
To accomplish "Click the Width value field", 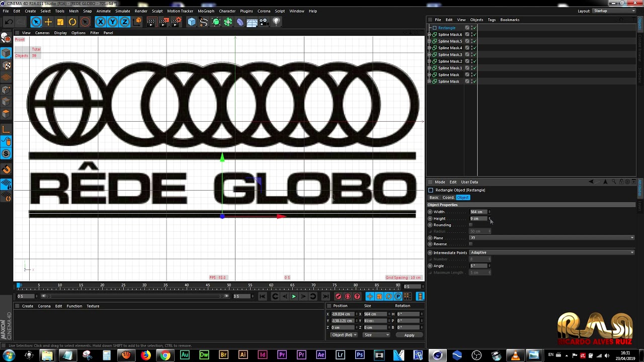I will [x=478, y=212].
